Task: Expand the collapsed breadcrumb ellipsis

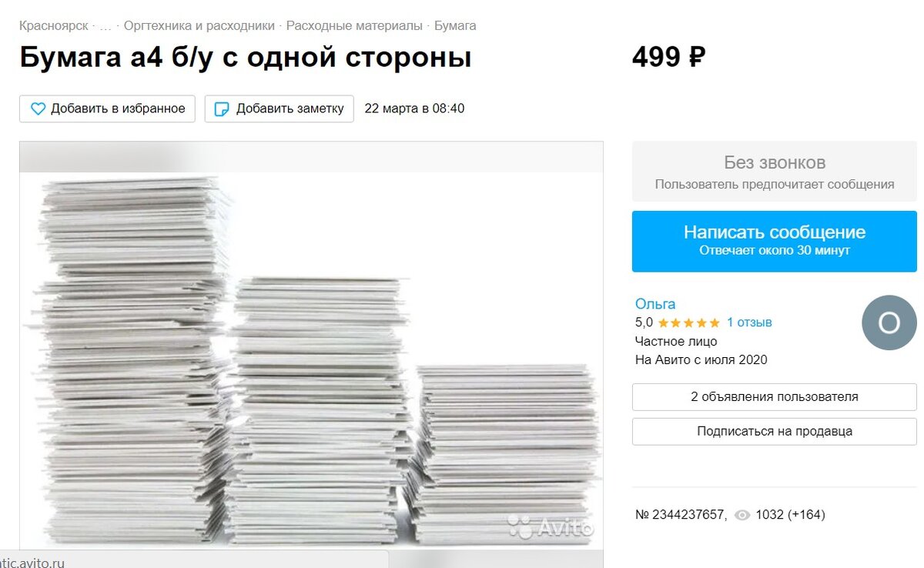Action: (x=105, y=25)
